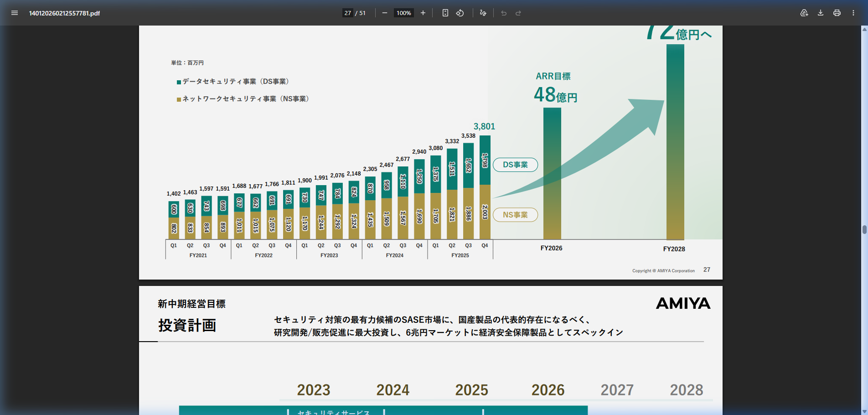
Task: Select the draw annotation tool
Action: 483,13
